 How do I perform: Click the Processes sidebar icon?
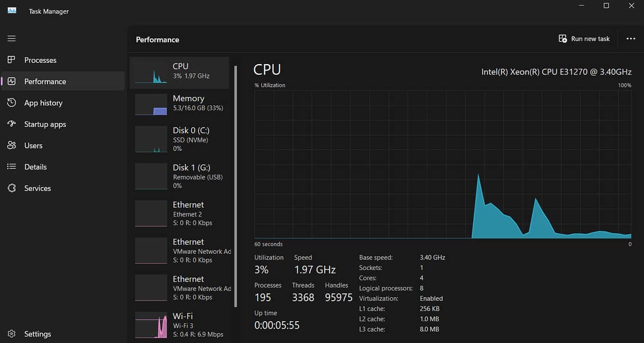11,60
